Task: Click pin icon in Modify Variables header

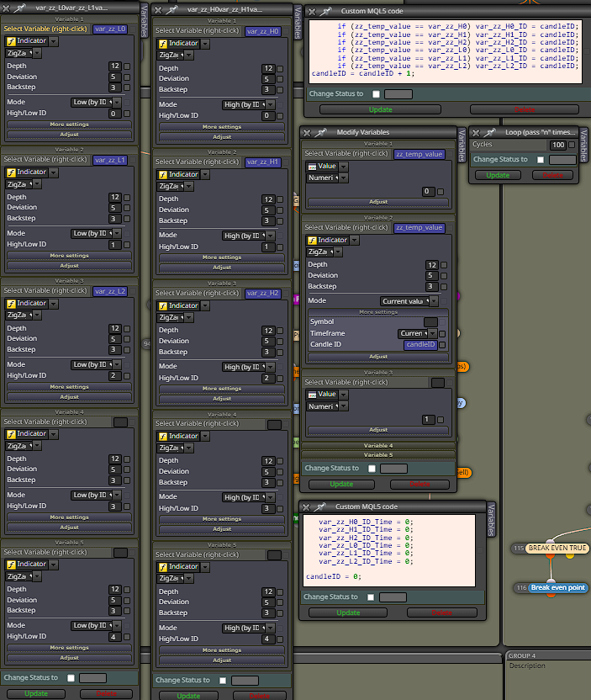Action: tap(321, 132)
